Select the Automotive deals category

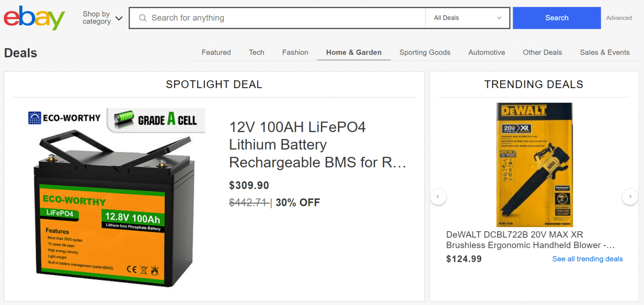pos(486,52)
